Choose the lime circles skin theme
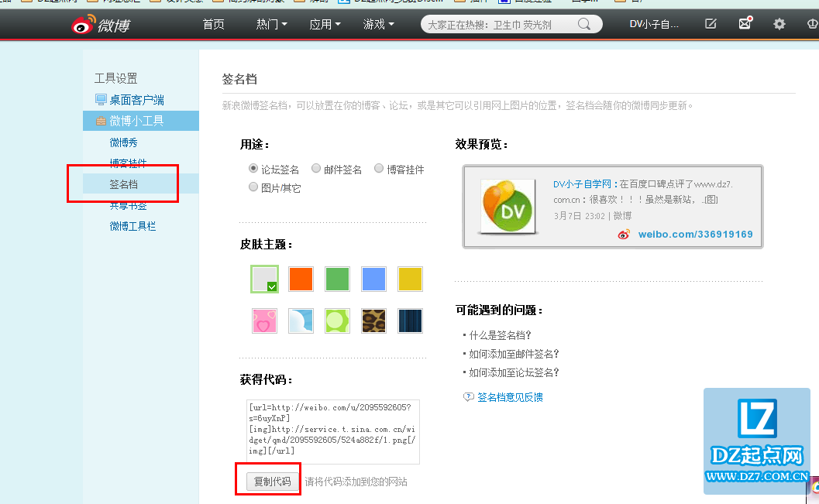 click(337, 321)
